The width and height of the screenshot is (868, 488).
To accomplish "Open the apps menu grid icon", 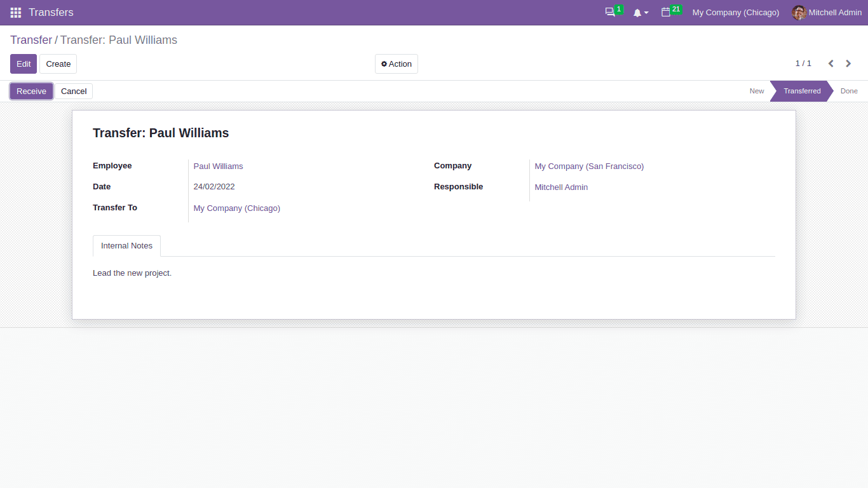I will 15,12.
